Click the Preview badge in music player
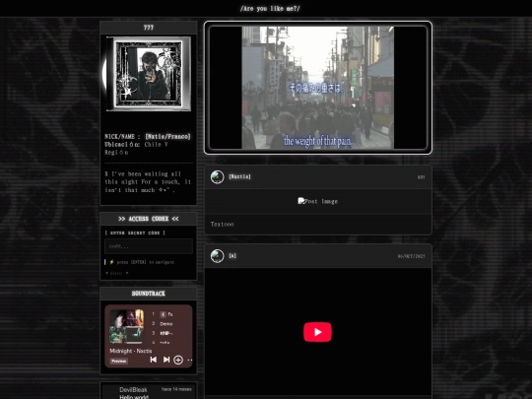This screenshot has width=532, height=399. click(x=119, y=361)
